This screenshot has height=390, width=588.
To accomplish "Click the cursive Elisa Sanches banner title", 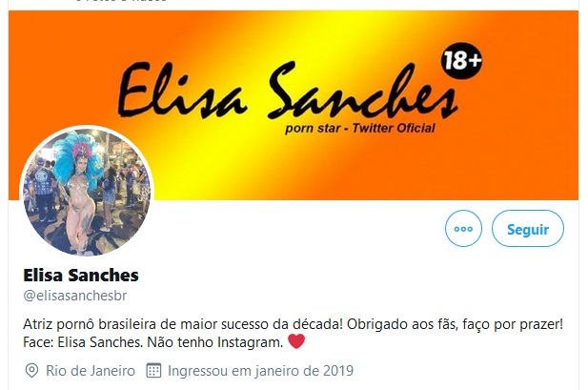I will pos(287,90).
